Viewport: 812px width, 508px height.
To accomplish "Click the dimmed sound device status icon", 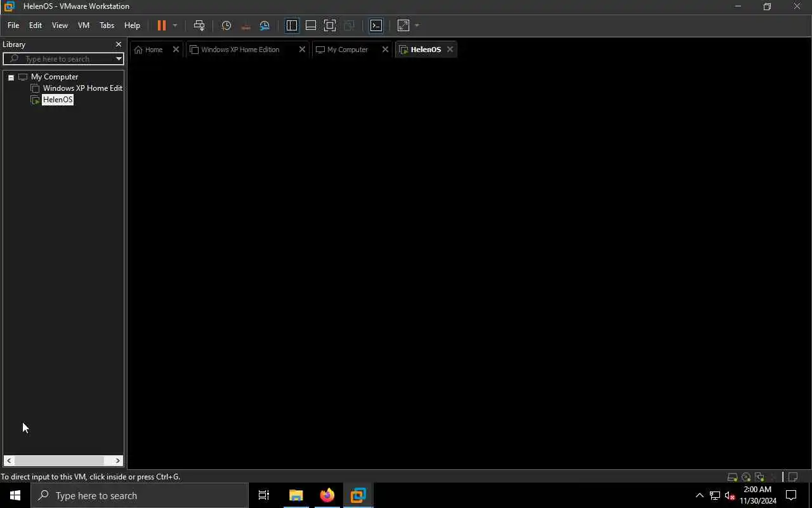I will pyautogui.click(x=773, y=477).
